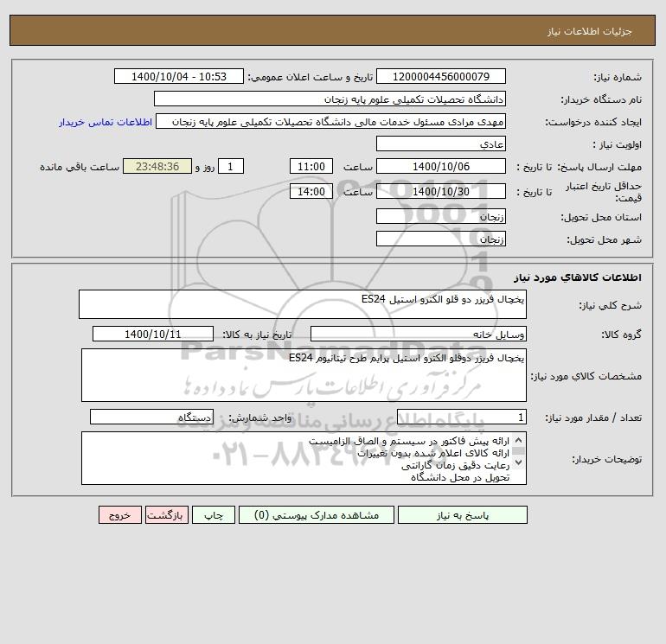Click note line رعایت دقیق زمان گارانتی
The image size is (666, 644).
pos(455,466)
